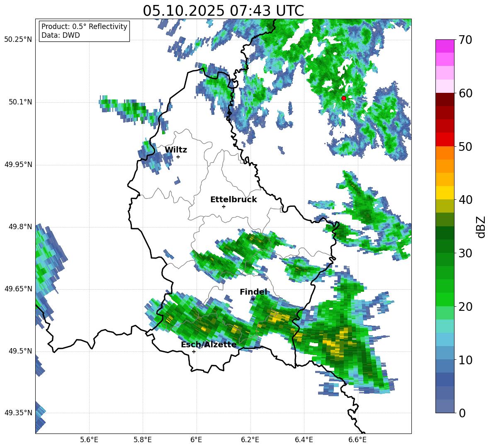Click the 49.95°N latitude label
This screenshot has width=491, height=448.
pos(18,164)
